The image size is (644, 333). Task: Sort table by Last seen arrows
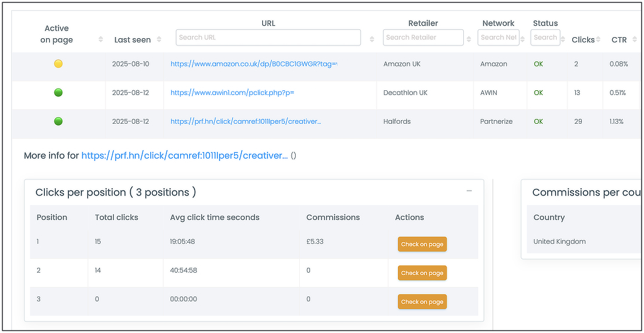pos(159,39)
